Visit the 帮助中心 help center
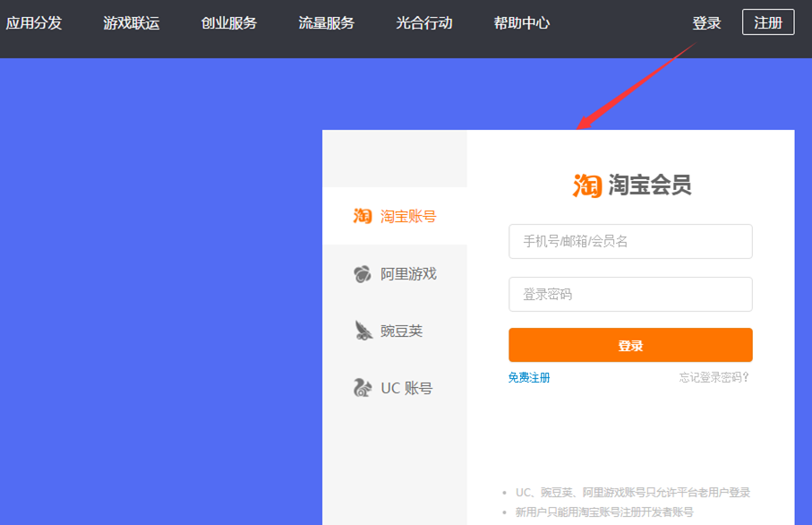812x525 pixels. click(x=522, y=23)
